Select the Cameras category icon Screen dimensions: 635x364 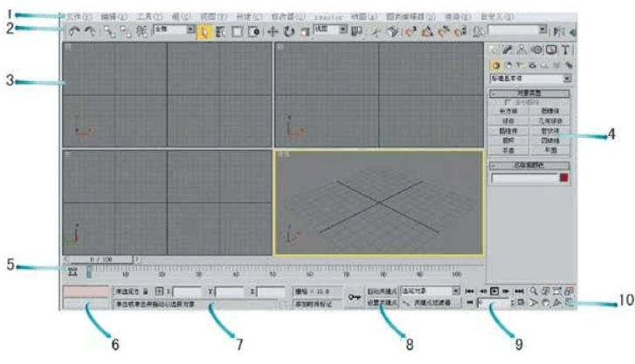(533, 65)
